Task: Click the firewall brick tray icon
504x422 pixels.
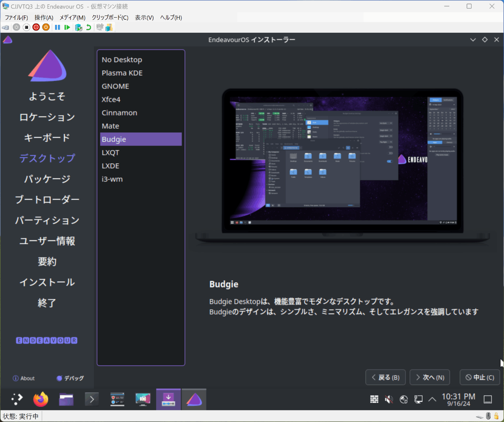Action: tap(374, 399)
